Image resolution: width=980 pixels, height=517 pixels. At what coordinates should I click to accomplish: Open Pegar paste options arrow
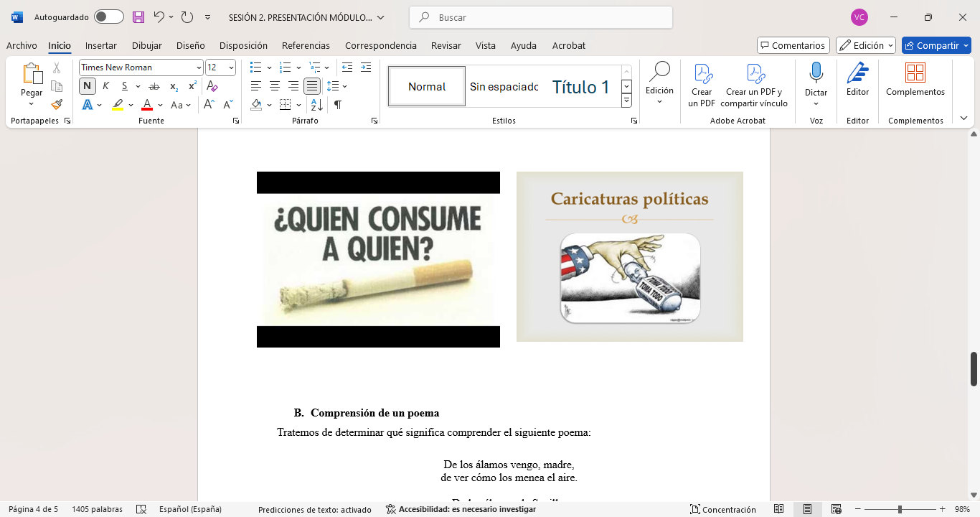coord(32,104)
